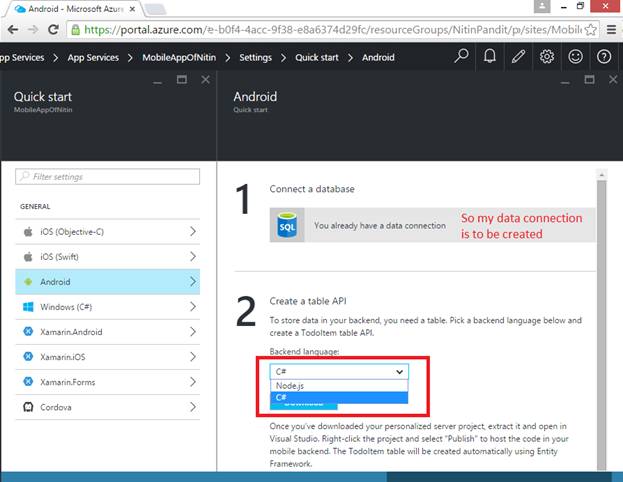
Task: Expand iOS (Objective-C) chevron
Action: pyautogui.click(x=193, y=231)
